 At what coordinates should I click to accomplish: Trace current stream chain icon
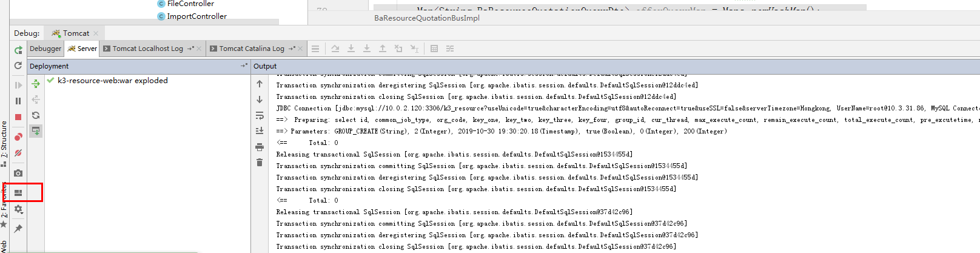(x=449, y=49)
